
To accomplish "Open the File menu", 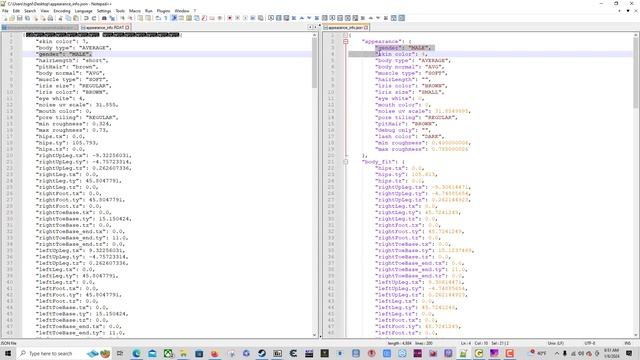I will click(x=5, y=11).
